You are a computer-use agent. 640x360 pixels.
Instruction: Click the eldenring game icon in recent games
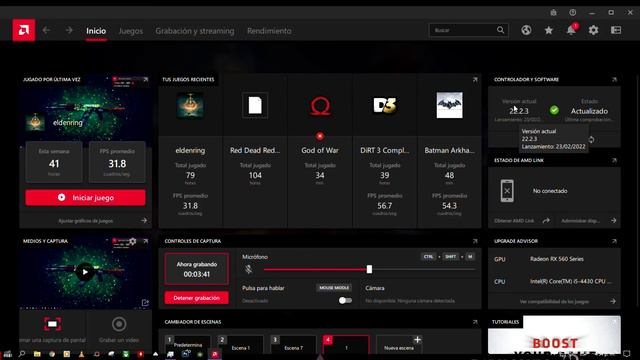point(190,105)
